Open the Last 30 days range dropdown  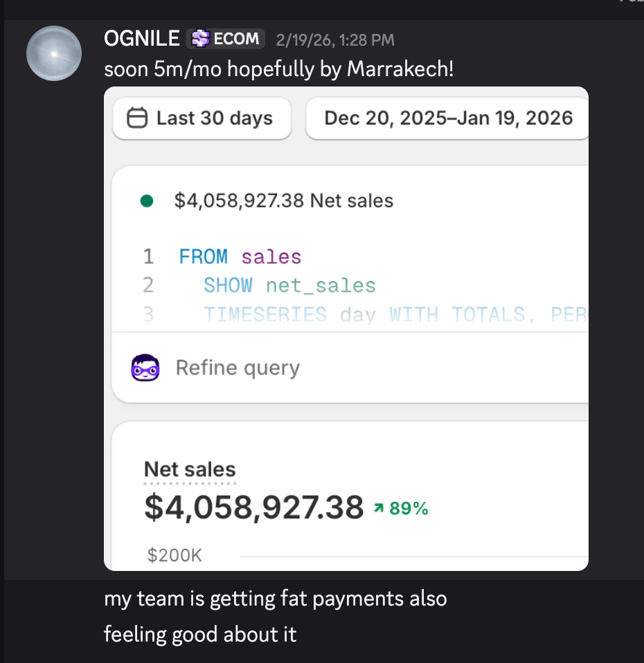[x=202, y=118]
